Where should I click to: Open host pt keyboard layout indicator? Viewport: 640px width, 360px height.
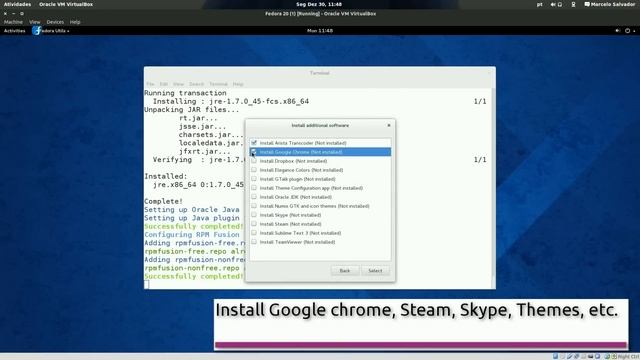coord(540,4)
